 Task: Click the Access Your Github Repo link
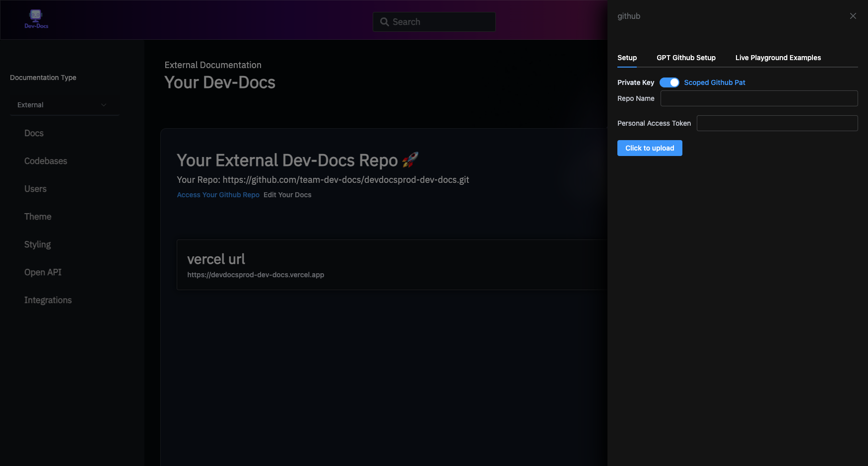[x=218, y=195]
